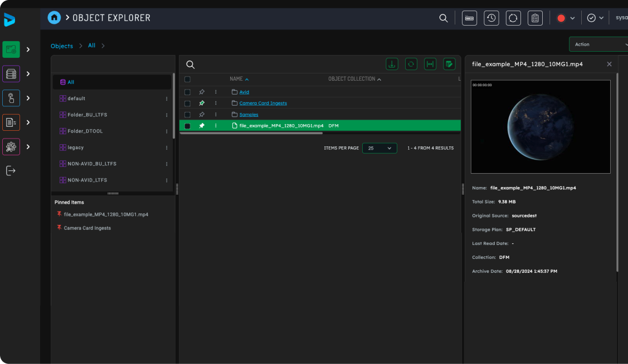Viewport: 628px width, 364px height.
Task: Open the dropdown beside the red status circle
Action: click(573, 18)
